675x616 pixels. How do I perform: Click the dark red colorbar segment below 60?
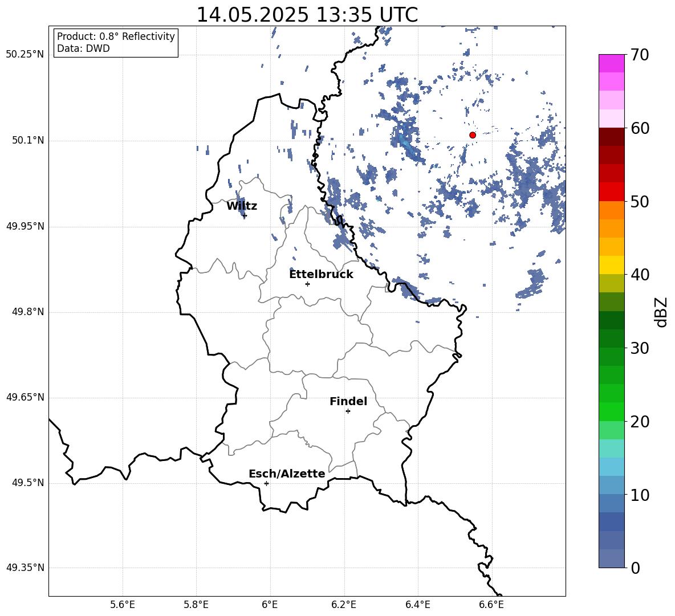tap(612, 137)
